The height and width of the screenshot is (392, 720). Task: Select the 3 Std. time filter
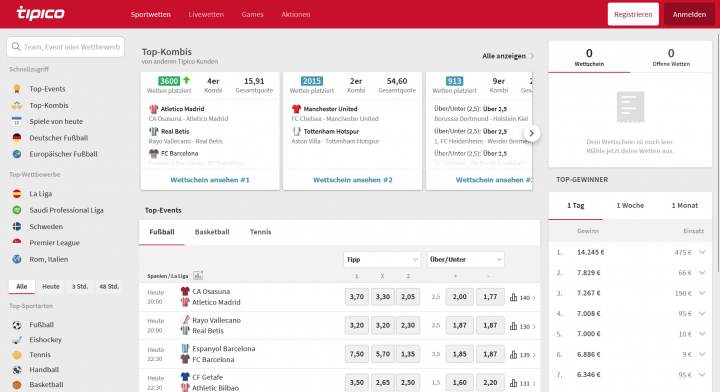[80, 286]
